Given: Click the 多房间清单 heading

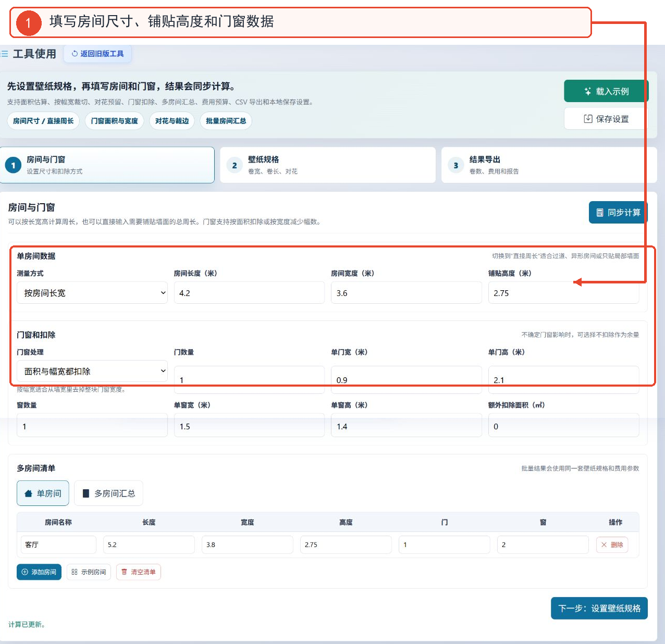Looking at the screenshot, I should [36, 468].
